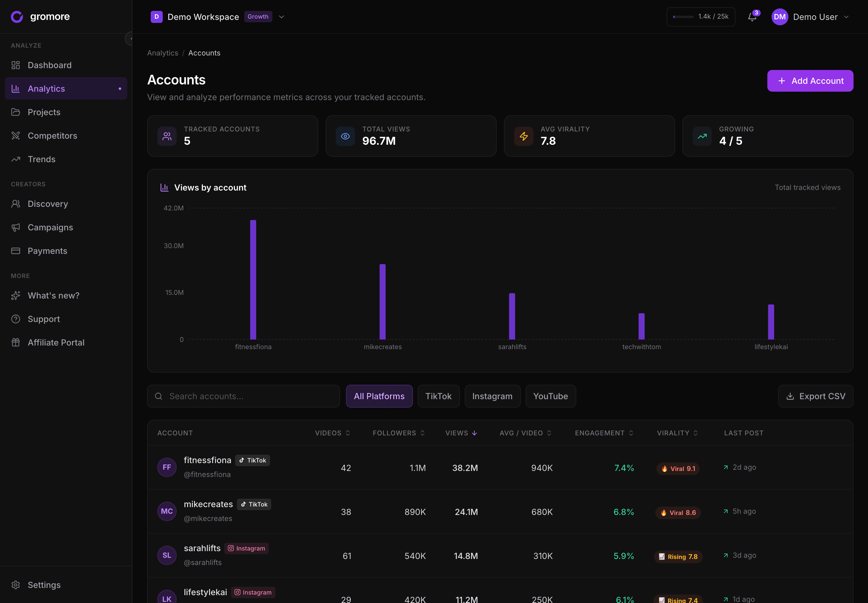Viewport: 868px width, 603px height.
Task: Sort table by Videos column
Action: (333, 433)
